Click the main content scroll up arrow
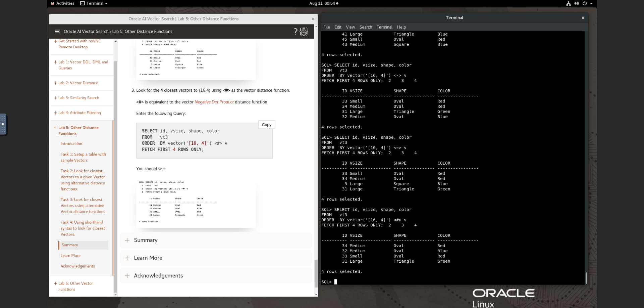 pos(316,26)
